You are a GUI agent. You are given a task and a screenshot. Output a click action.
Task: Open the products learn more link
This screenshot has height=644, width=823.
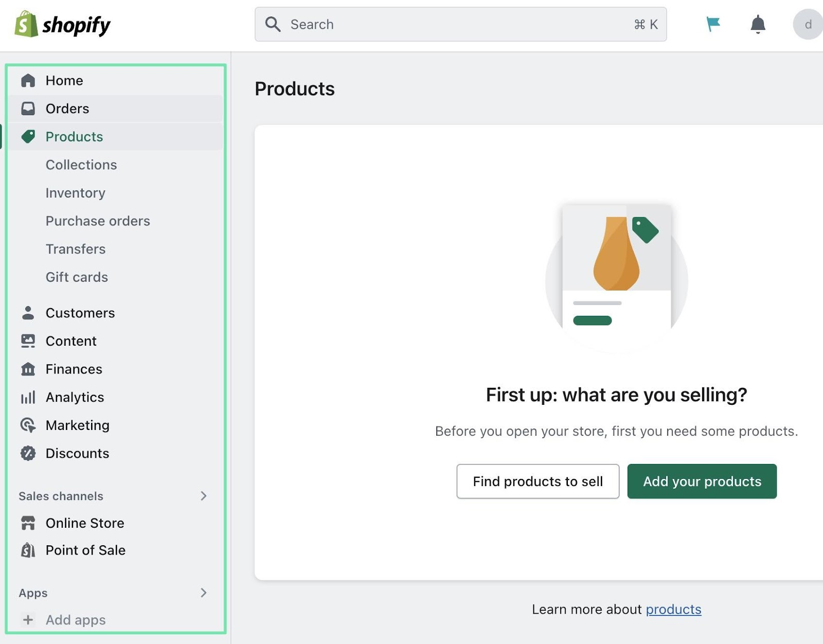point(673,609)
